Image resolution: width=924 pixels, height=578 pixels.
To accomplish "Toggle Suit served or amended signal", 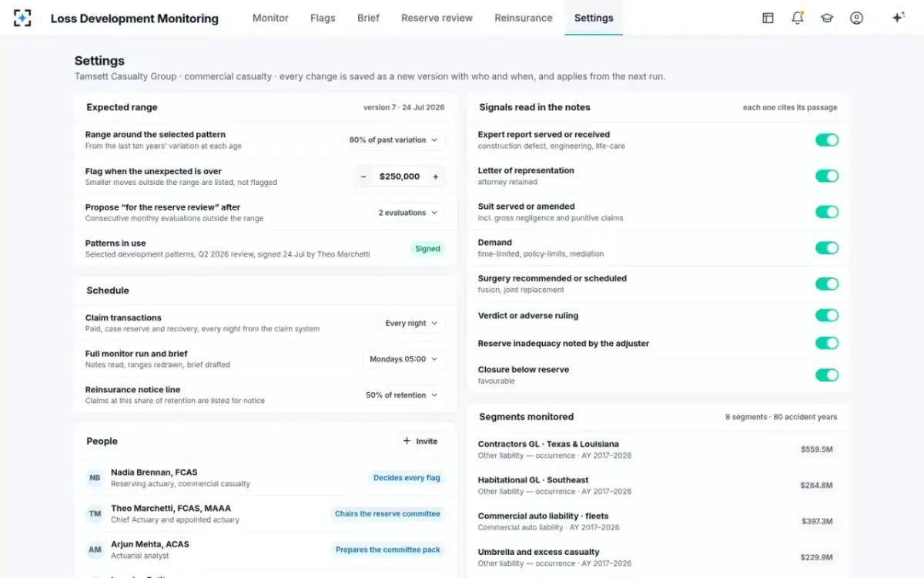I will 827,212.
